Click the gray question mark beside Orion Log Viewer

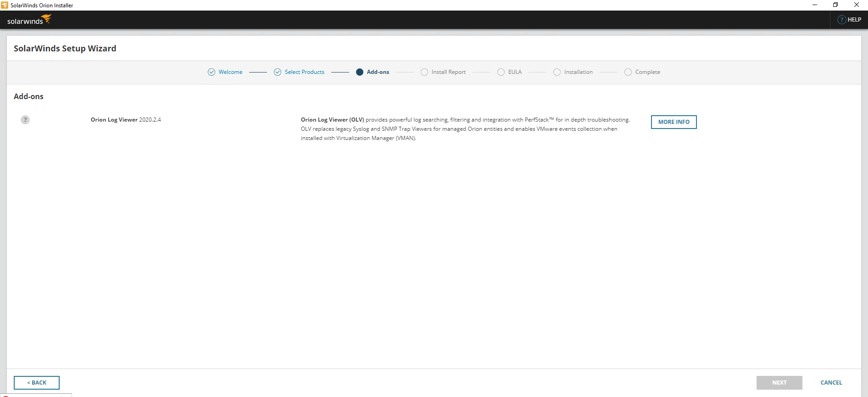[x=25, y=120]
